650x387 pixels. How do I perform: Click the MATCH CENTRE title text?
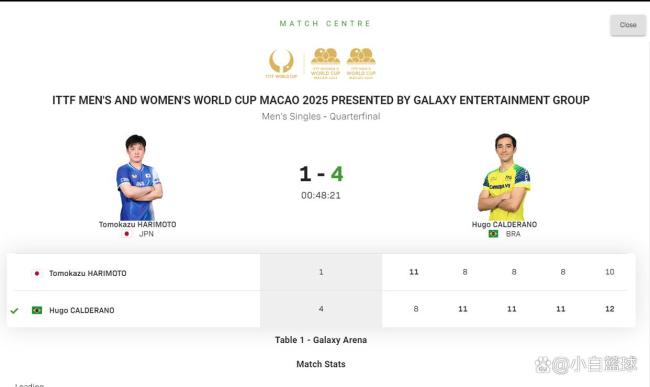coord(325,24)
